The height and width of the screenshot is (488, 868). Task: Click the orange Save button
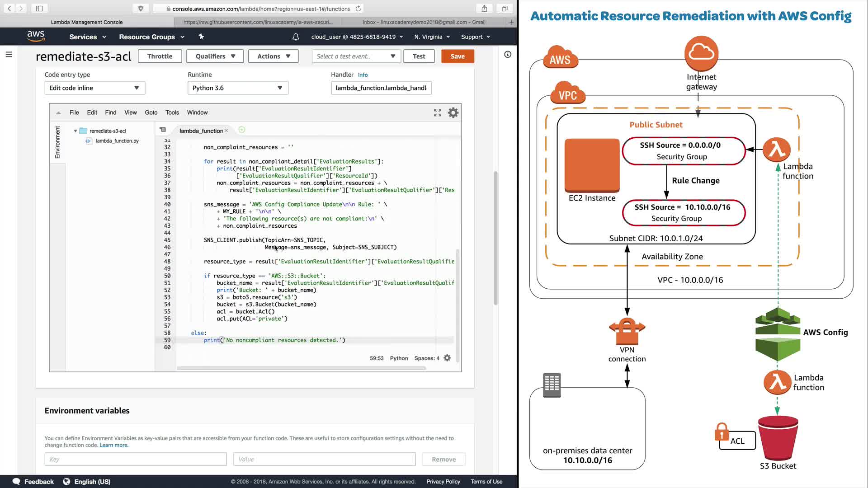pos(457,56)
